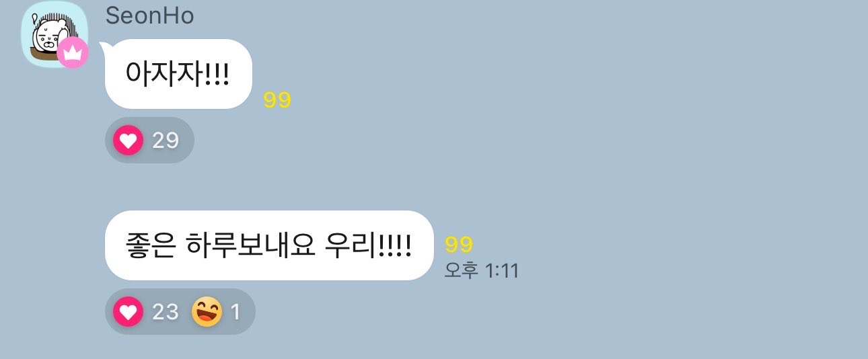Tap the laughing emoji count 1
The width and height of the screenshot is (868, 359).
tap(236, 312)
